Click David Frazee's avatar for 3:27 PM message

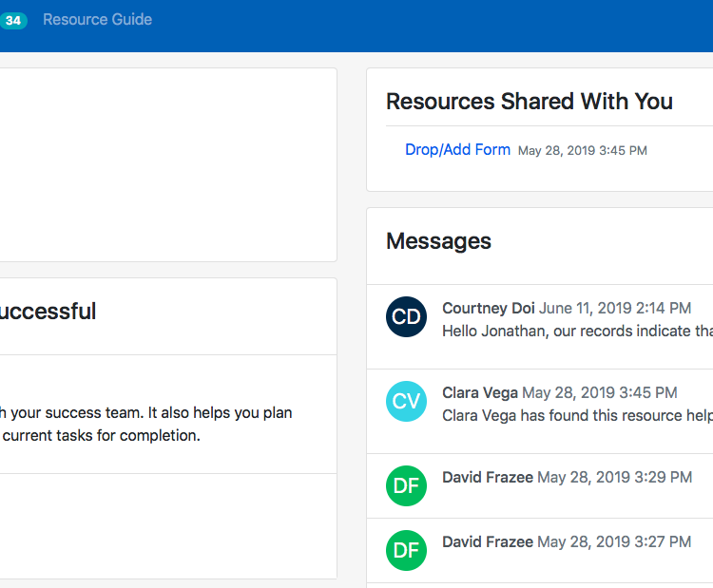(406, 550)
